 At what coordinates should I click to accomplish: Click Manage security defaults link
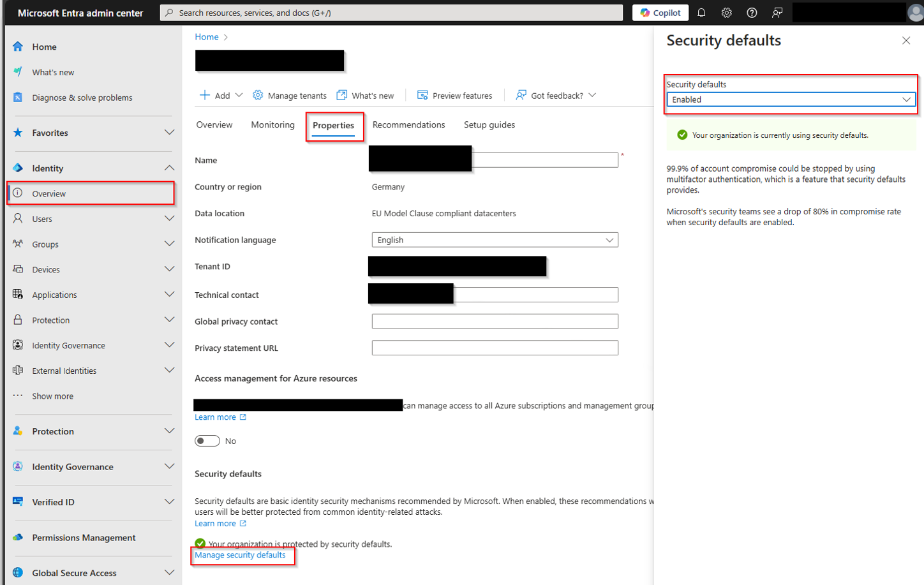tap(240, 555)
